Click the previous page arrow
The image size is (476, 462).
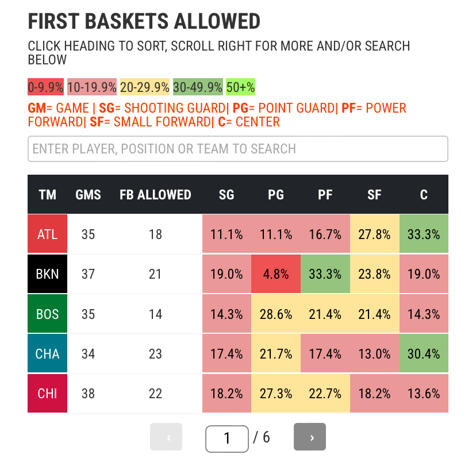(166, 437)
